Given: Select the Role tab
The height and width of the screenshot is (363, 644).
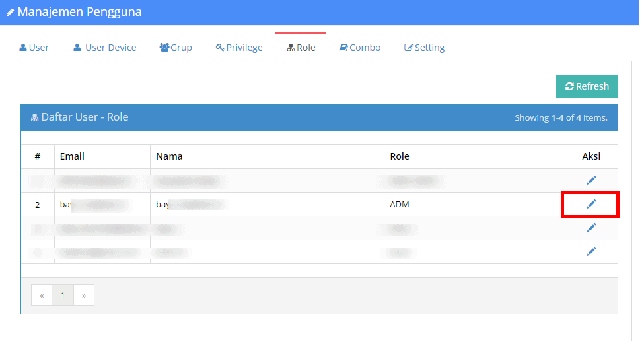Looking at the screenshot, I should [301, 48].
